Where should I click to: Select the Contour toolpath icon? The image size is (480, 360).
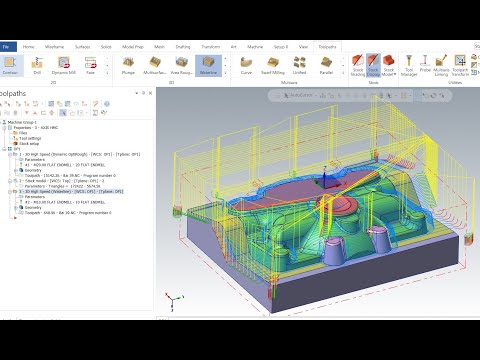(x=10, y=66)
